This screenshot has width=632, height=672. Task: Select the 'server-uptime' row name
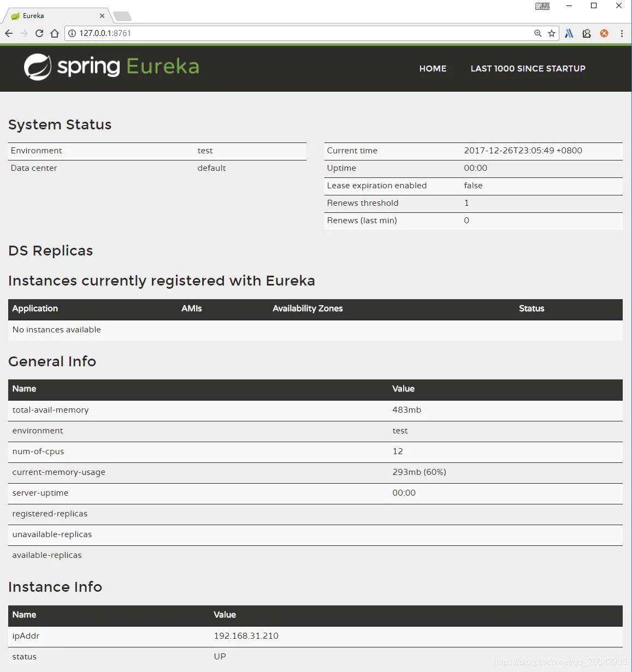[x=40, y=493]
